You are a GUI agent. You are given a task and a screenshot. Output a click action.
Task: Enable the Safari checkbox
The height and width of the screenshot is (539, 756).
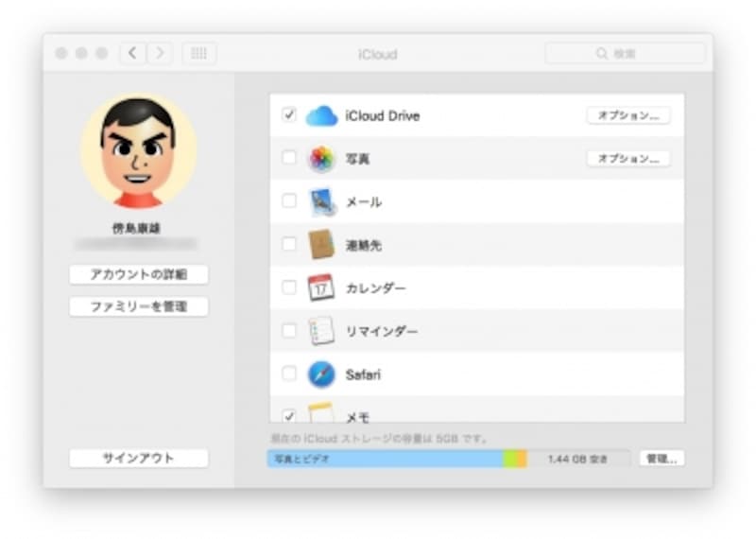289,373
